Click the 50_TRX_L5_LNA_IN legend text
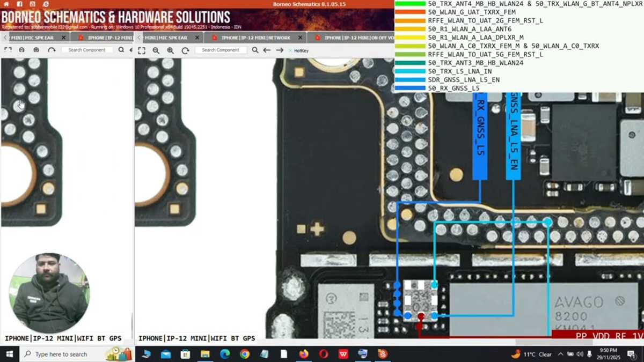Screen dimensions: 644x362 [x=459, y=71]
